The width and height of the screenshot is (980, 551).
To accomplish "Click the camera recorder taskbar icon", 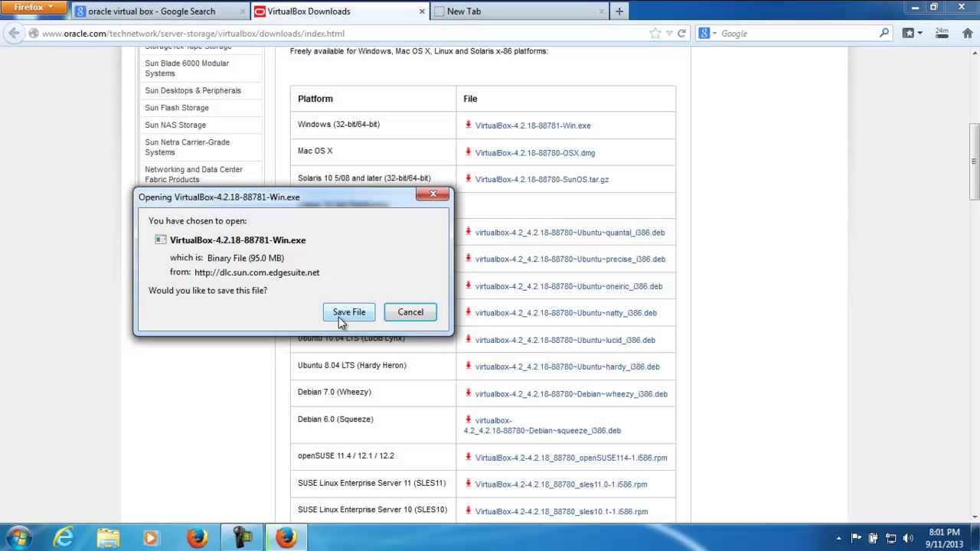I will coord(242,537).
